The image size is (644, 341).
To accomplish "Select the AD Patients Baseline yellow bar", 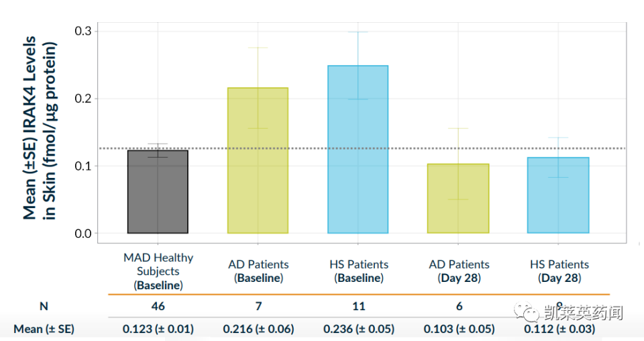I will (258, 160).
